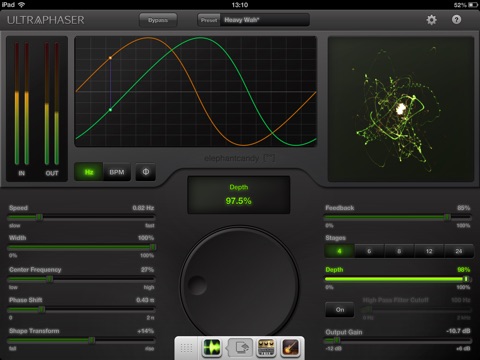480x360 pixels.
Task: Switch LFO speed mode to Hz
Action: (89, 172)
